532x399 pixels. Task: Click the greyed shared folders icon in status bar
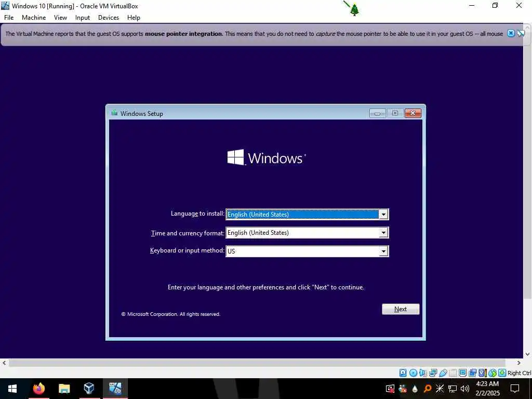[453, 373]
